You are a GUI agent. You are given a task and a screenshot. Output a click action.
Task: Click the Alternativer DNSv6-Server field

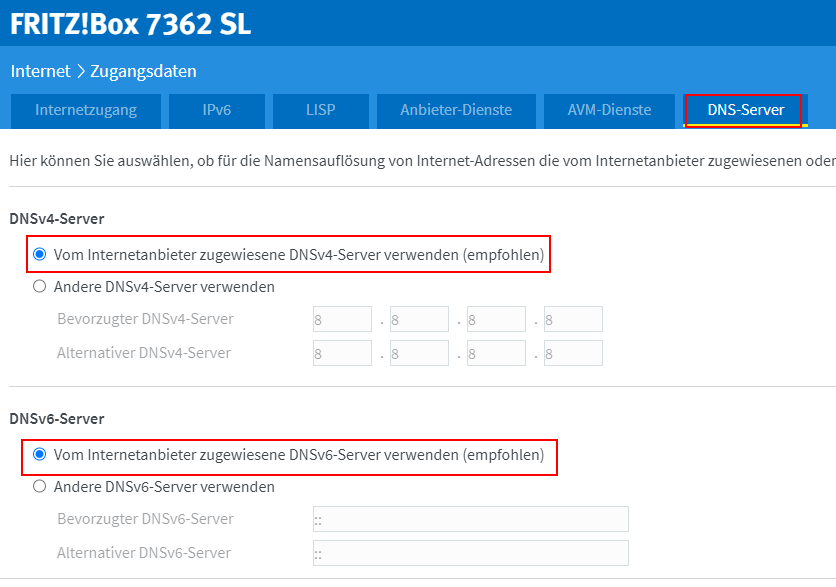471,553
